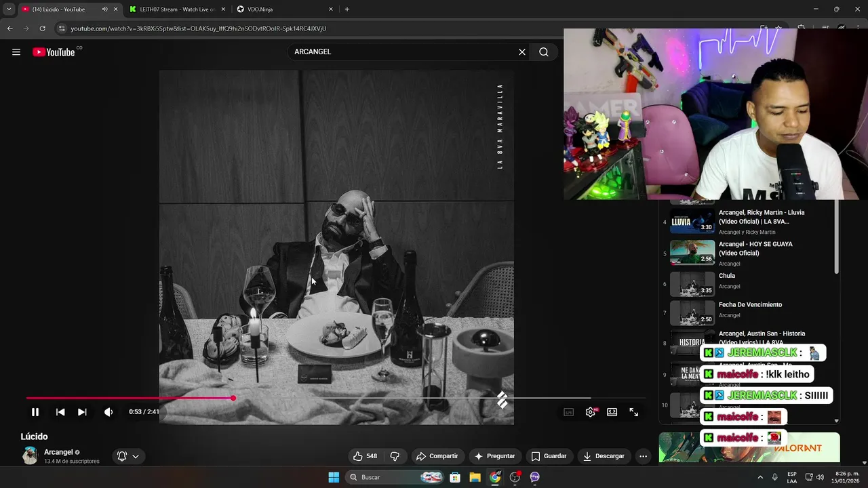Viewport: 868px width, 488px height.
Task: Open the Arcangel channel name link
Action: coord(58,452)
